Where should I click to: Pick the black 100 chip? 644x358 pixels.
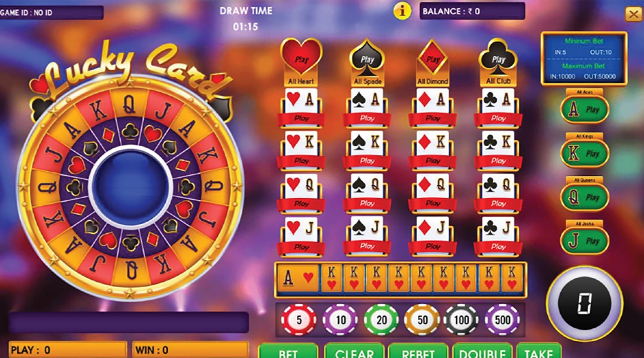pyautogui.click(x=462, y=320)
